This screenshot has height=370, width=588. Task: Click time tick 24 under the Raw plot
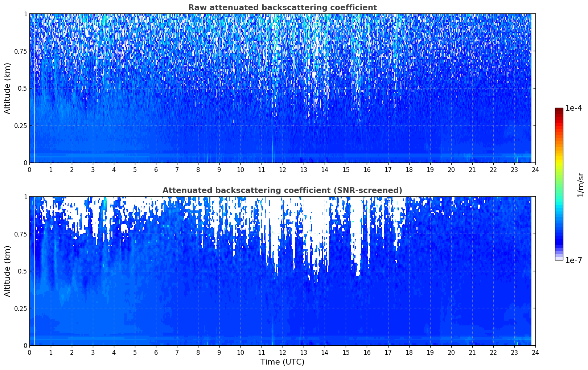[x=535, y=169]
